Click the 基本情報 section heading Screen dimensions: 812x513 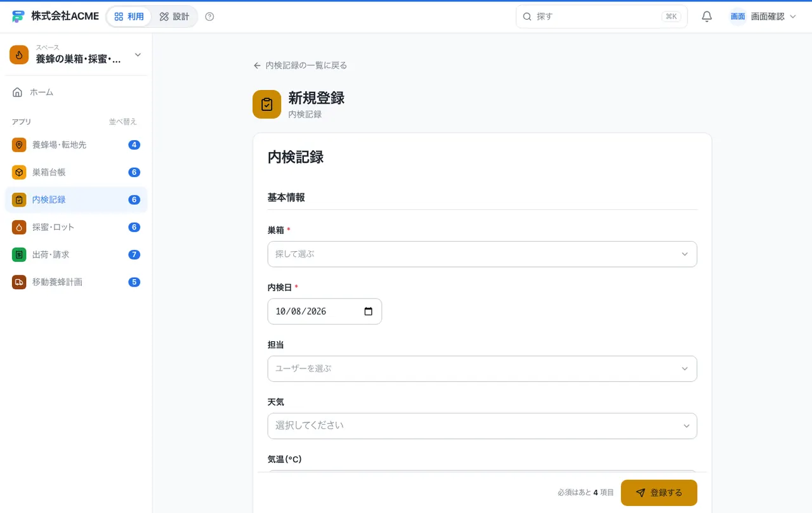click(286, 197)
